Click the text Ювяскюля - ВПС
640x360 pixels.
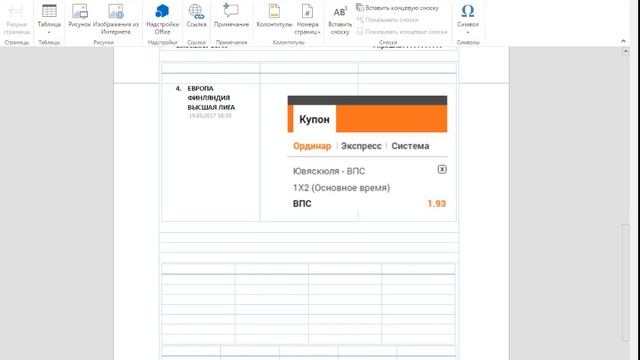(329, 171)
